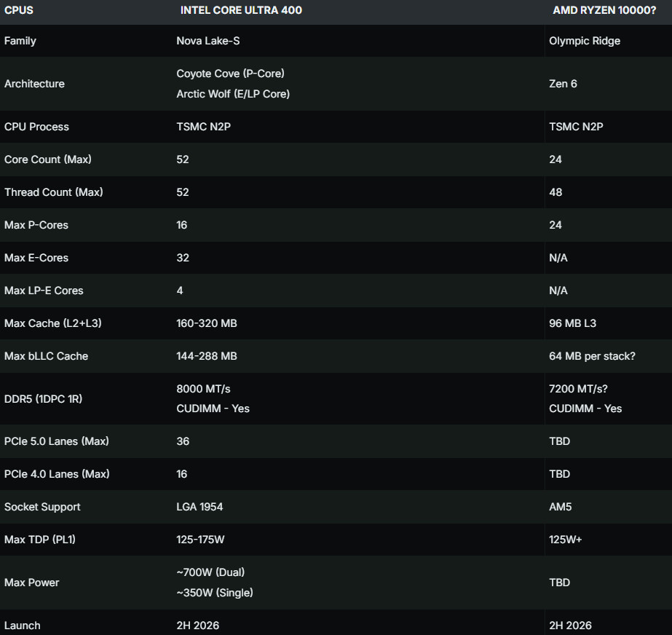Select N/A in Max LP-E Cores row
Viewport: 672px width, 635px height.
tap(558, 291)
